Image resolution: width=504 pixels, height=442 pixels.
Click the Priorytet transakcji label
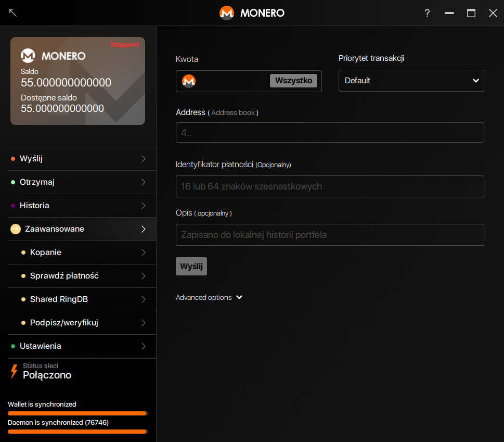pos(371,58)
